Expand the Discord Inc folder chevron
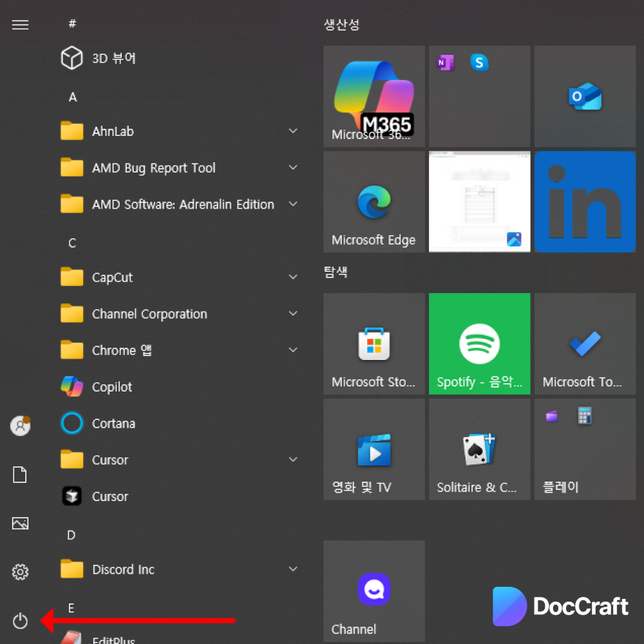This screenshot has width=644, height=644. coord(293,569)
